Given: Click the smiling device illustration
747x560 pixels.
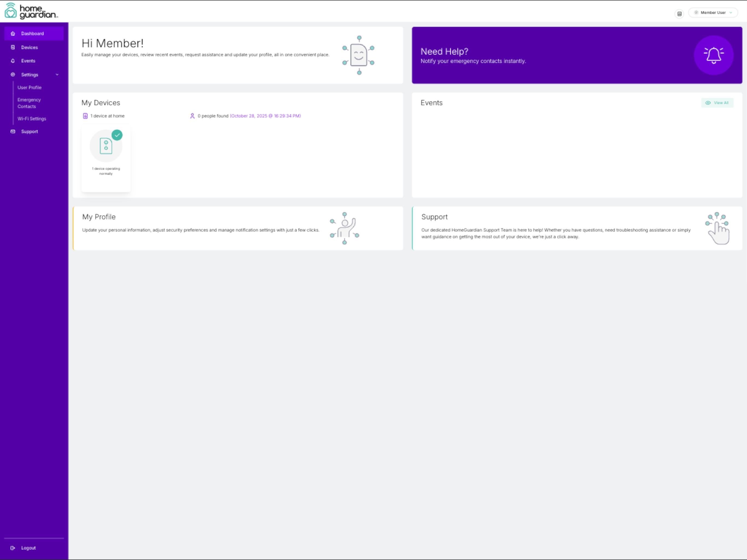Looking at the screenshot, I should (359, 55).
